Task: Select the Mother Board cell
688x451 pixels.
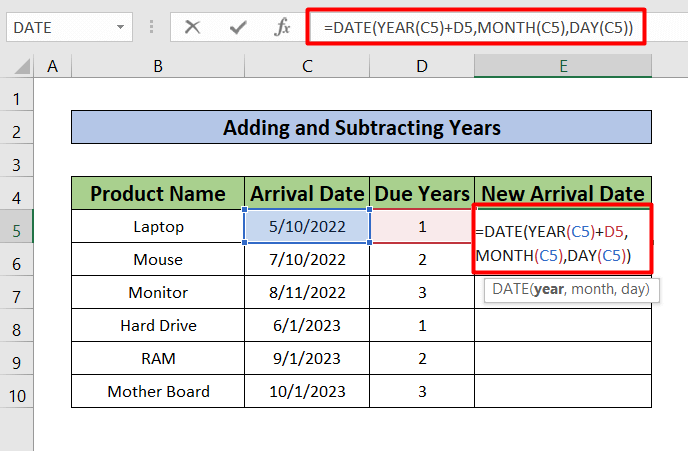Action: click(x=158, y=392)
